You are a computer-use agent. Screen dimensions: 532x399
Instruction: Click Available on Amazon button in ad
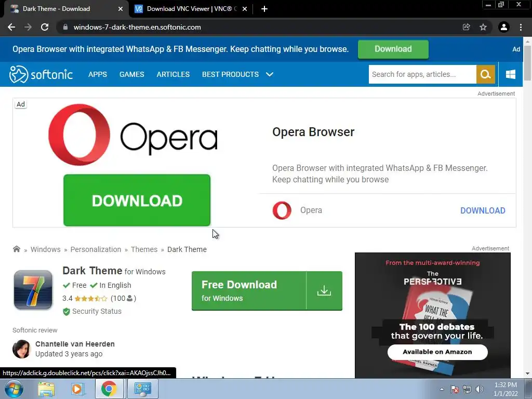(x=437, y=352)
